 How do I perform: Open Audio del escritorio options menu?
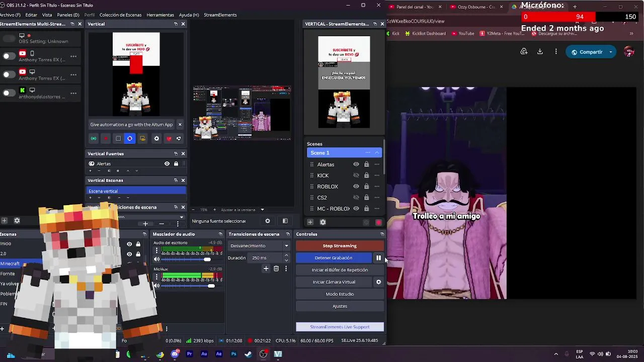coord(156,250)
